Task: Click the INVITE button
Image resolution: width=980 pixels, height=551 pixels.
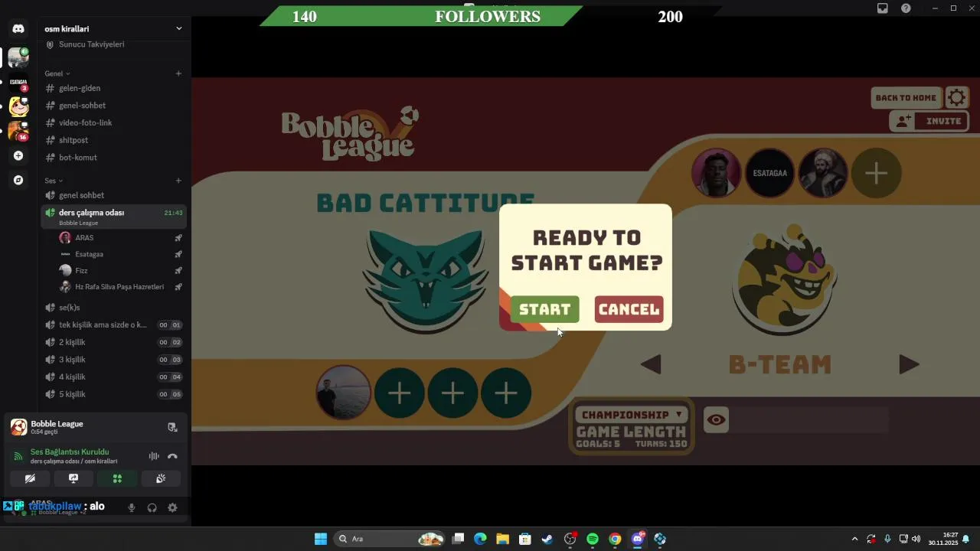Action: tap(929, 121)
